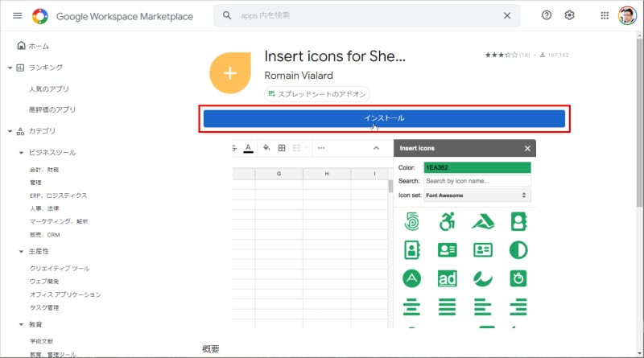
Task: Click the three-dots more toolbar icon
Action: click(x=321, y=148)
